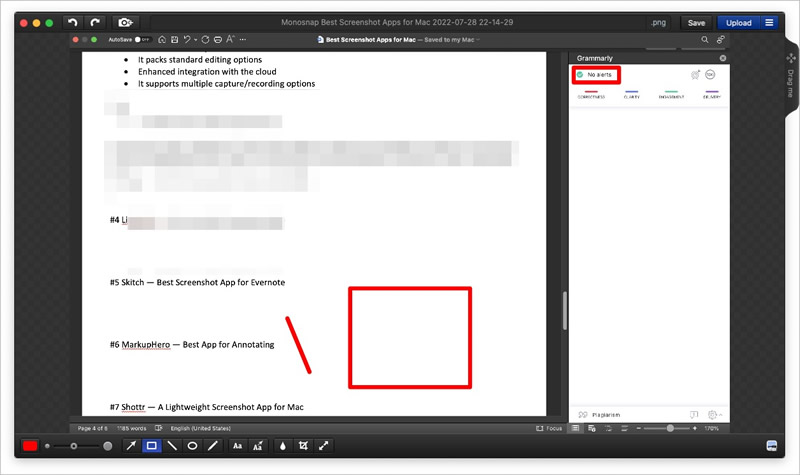The image size is (800, 475).
Task: Click the Drag me handle
Action: (790, 77)
